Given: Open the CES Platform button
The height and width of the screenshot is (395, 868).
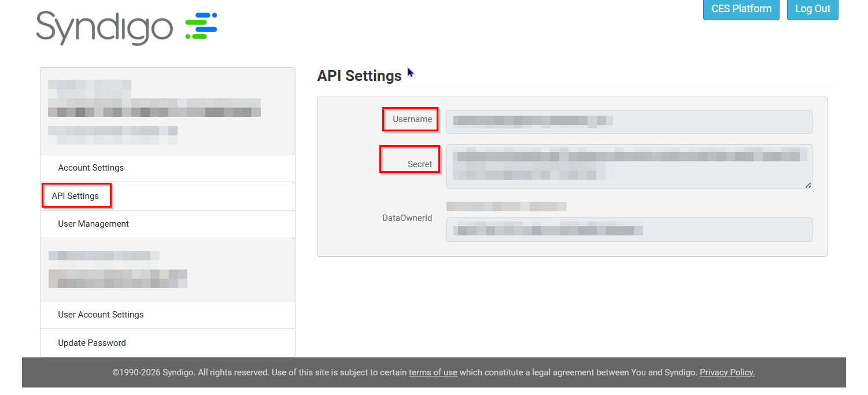Looking at the screenshot, I should (741, 9).
